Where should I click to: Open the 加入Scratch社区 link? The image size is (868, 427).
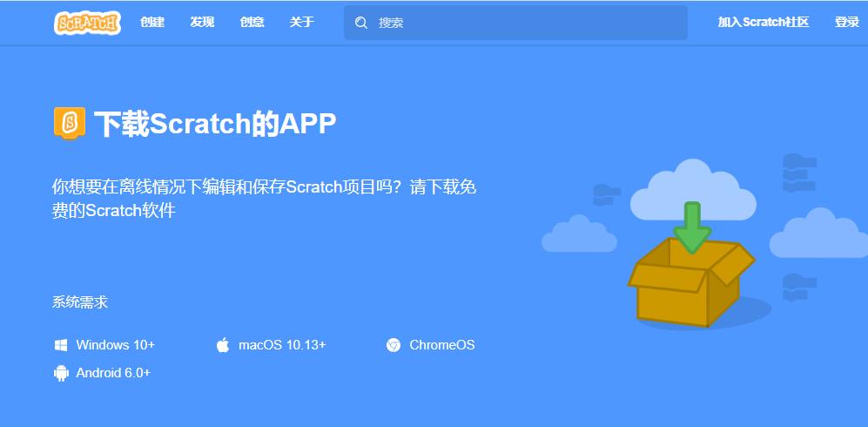(764, 23)
